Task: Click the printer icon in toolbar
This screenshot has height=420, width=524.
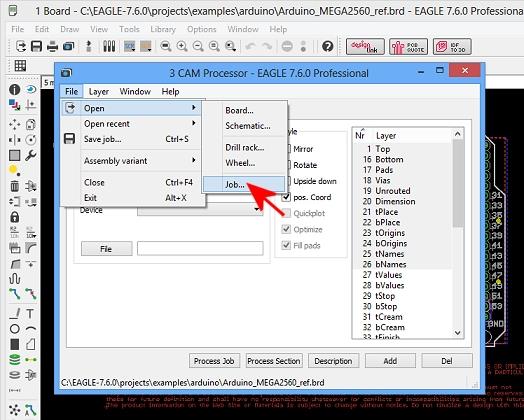Action: [52, 46]
